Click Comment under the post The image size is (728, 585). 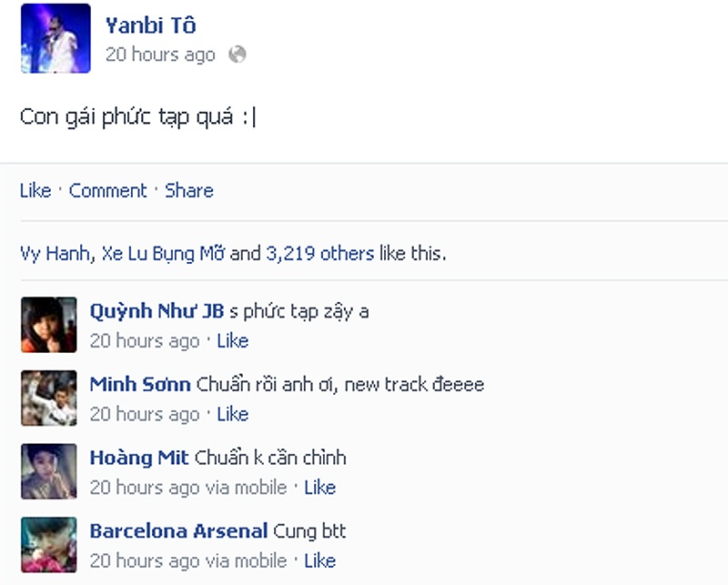tap(107, 191)
